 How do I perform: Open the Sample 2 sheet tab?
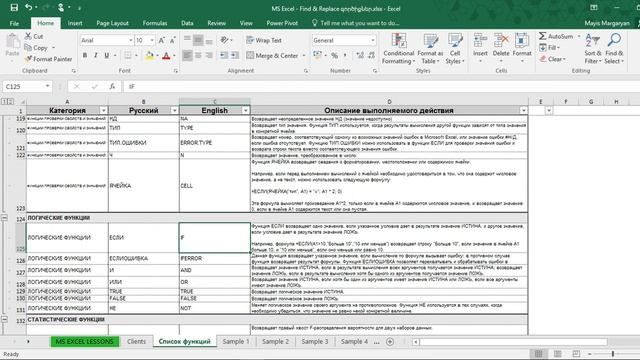click(x=276, y=341)
